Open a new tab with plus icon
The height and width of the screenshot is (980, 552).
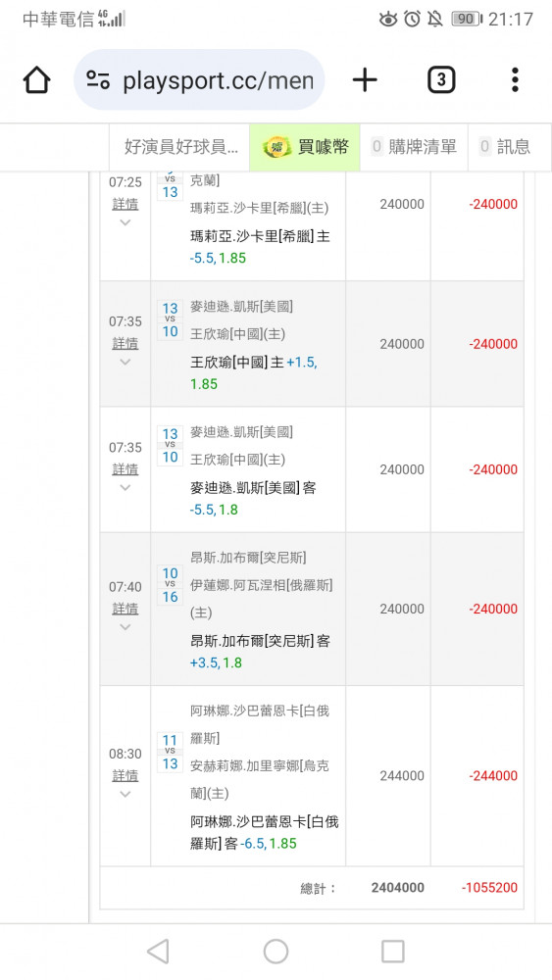pyautogui.click(x=365, y=80)
